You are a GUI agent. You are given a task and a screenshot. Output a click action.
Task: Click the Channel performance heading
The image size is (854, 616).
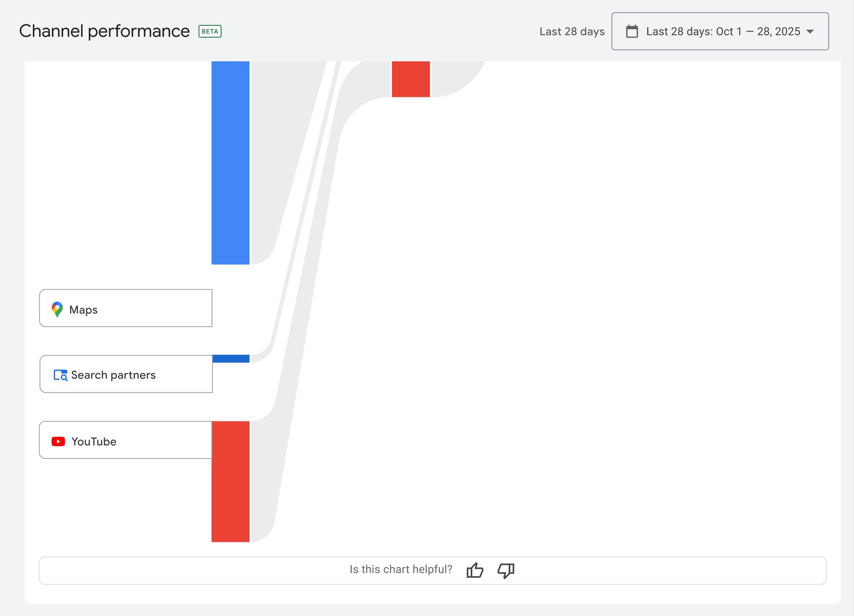tap(104, 30)
